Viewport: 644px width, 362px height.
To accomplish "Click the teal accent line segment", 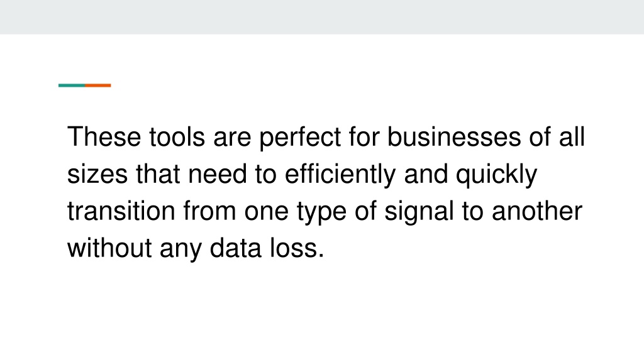I will pos(72,85).
